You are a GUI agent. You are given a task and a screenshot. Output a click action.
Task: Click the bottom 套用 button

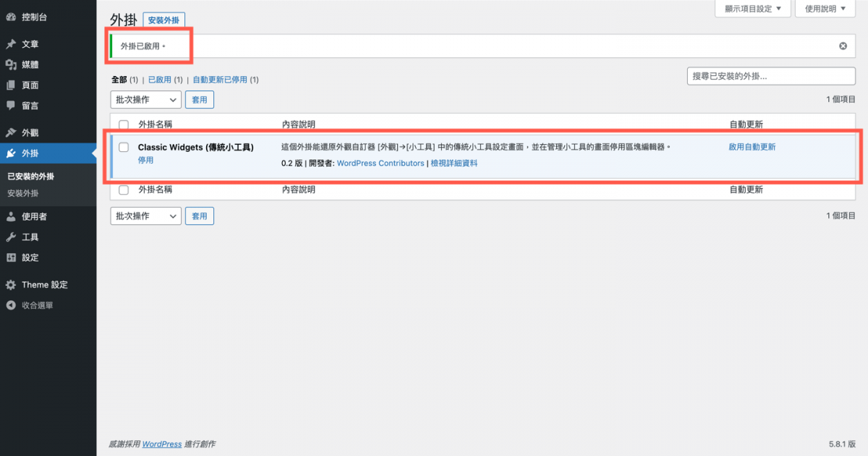pyautogui.click(x=200, y=216)
